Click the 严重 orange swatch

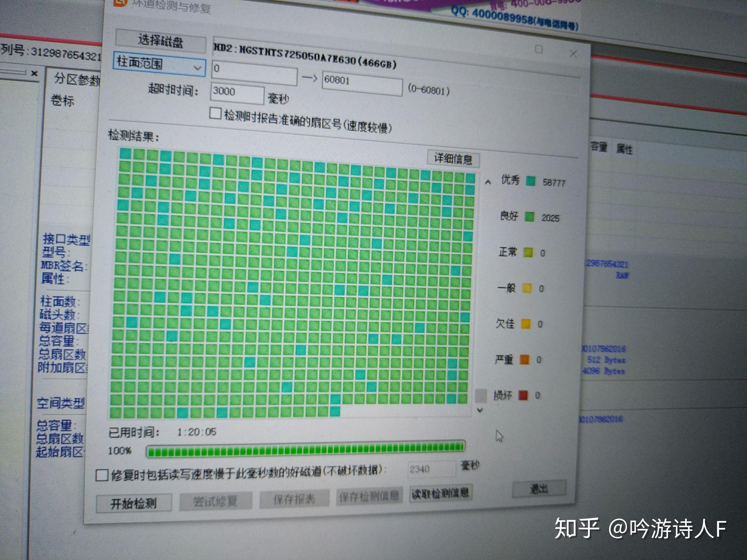[525, 359]
